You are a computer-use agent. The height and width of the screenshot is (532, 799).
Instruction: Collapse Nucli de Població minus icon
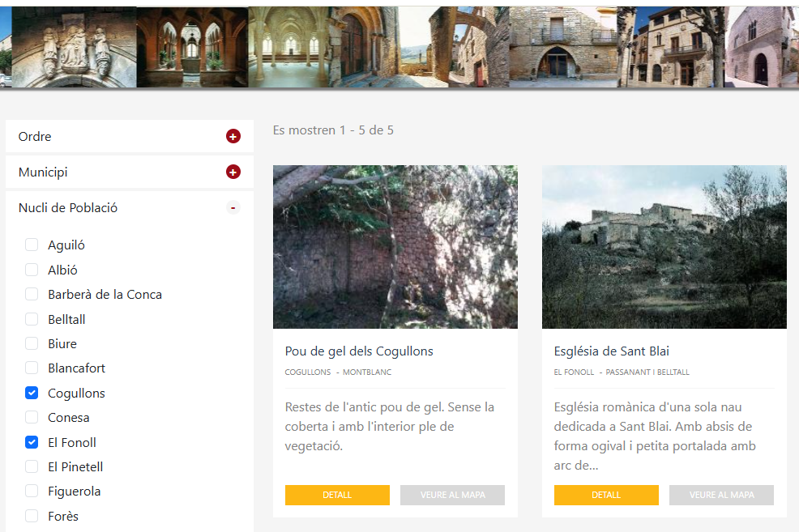coord(233,208)
